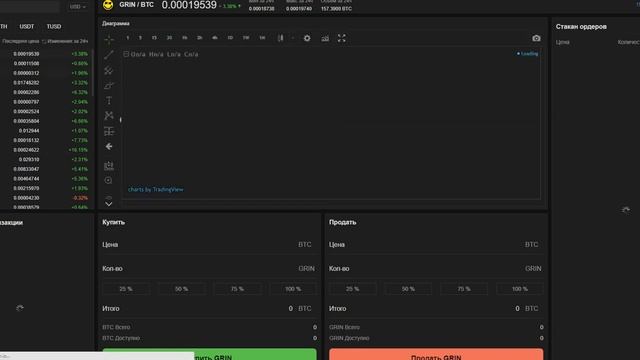Viewport: 640px width, 360px height.
Task: Select 1D chart interval
Action: 230,38
